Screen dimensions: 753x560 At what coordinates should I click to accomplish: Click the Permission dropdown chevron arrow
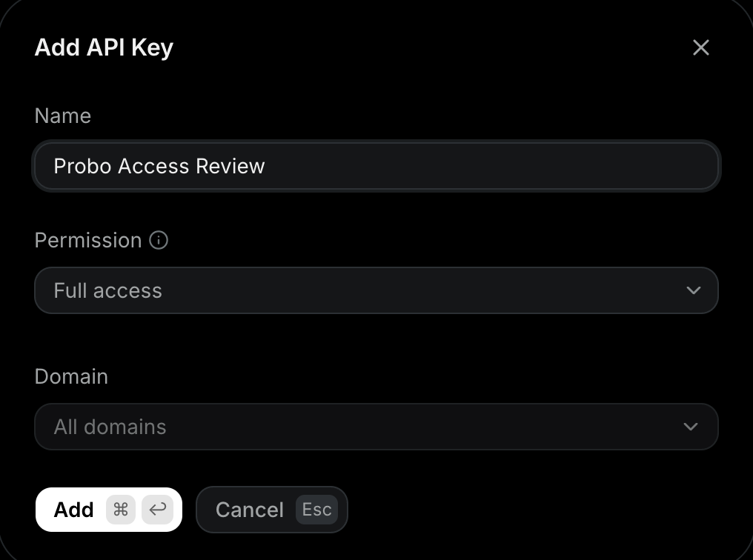tap(694, 290)
